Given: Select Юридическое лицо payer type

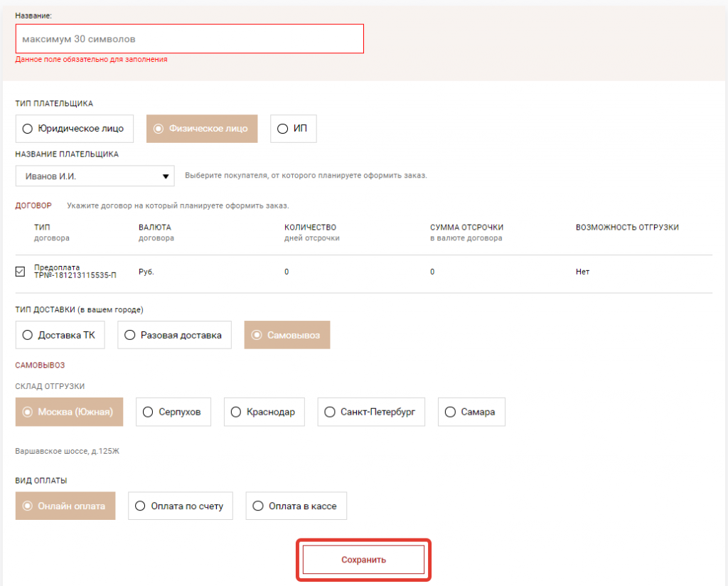Looking at the screenshot, I should pyautogui.click(x=74, y=129).
